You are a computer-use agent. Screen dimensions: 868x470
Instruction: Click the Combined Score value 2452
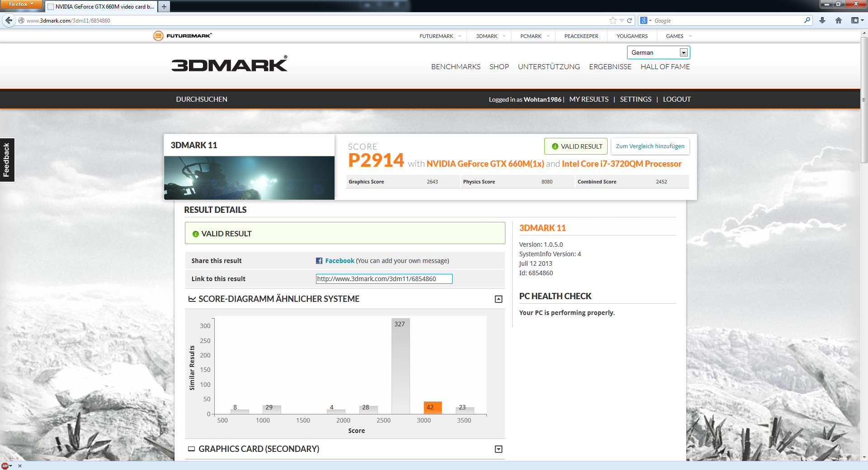point(661,182)
